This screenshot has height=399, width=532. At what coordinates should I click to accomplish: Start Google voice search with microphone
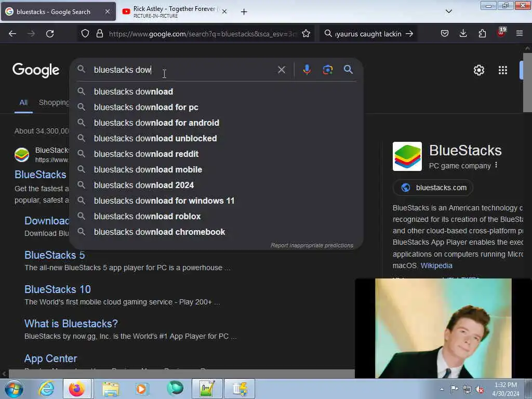307,70
